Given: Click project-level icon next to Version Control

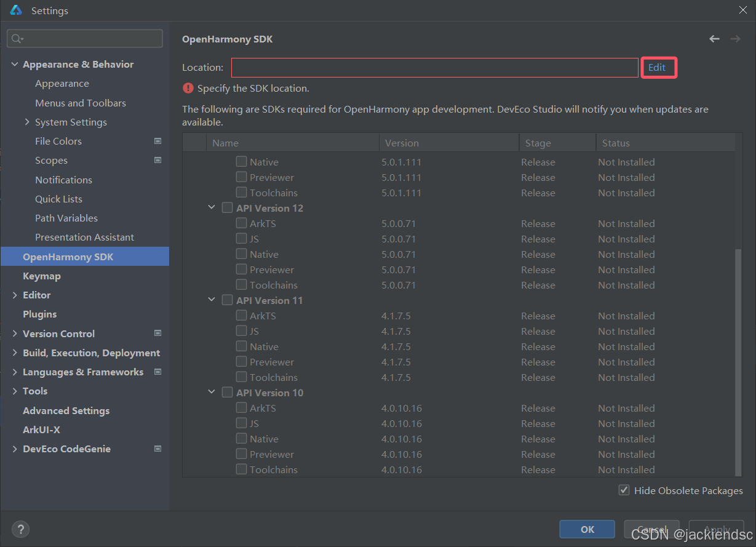Looking at the screenshot, I should 158,333.
